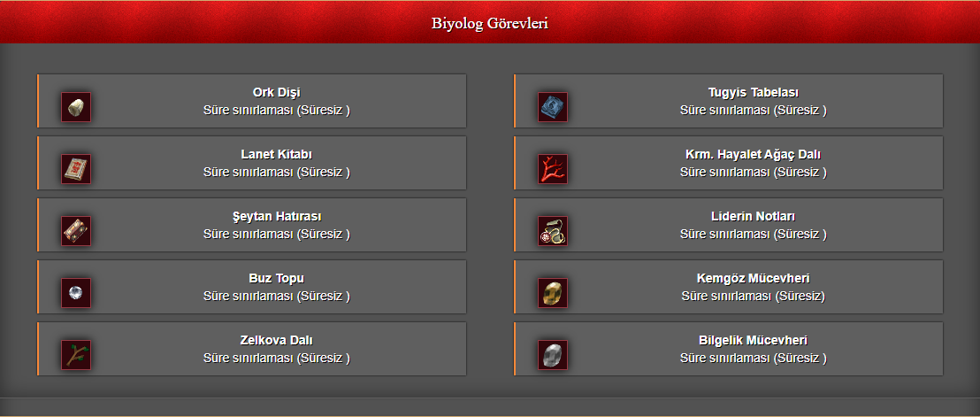Viewport: 980px width, 417px height.
Task: Click the Bilgelik Mücevheri quest title
Action: [754, 340]
